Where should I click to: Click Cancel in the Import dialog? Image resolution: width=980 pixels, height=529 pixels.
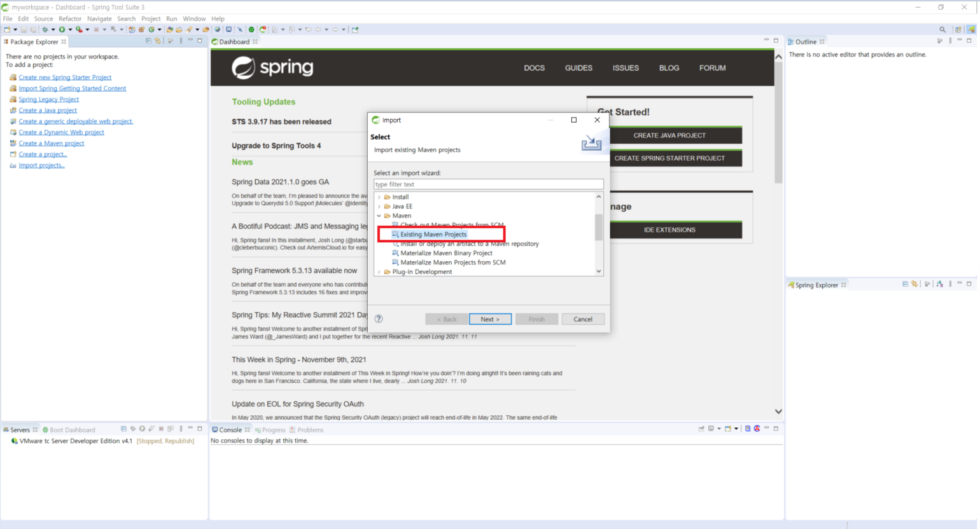(583, 319)
